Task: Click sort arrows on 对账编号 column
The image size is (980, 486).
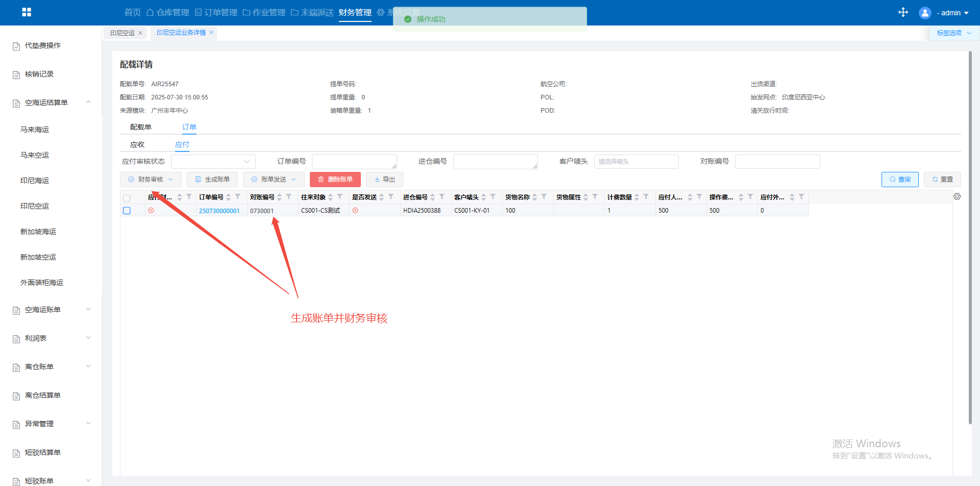Action: click(280, 197)
